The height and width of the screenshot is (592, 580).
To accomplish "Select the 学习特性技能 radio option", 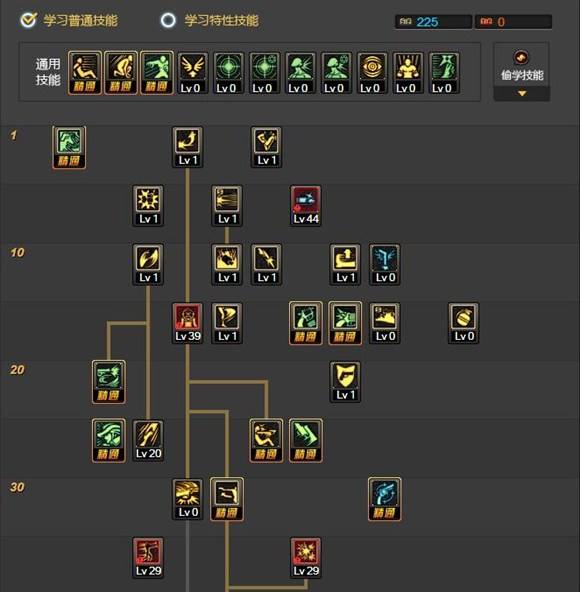I will 168,20.
